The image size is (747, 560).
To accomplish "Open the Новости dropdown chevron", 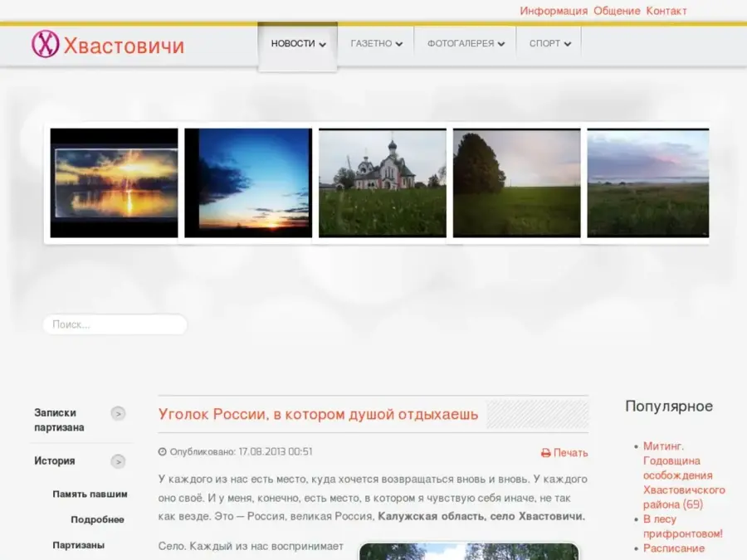I will point(323,44).
